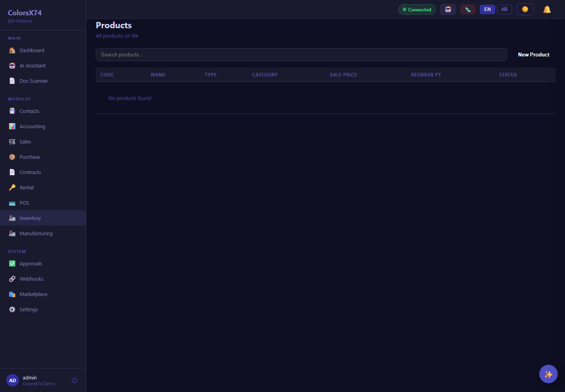Click the Sales cart icon
The image size is (565, 392).
tap(12, 142)
